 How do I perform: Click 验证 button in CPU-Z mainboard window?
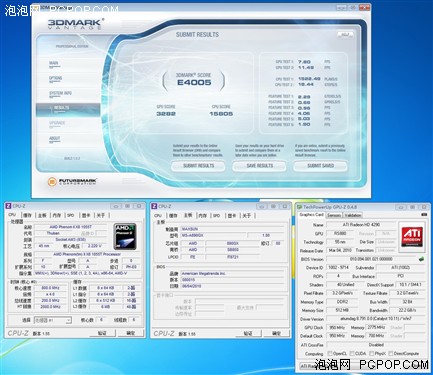pos(248,333)
